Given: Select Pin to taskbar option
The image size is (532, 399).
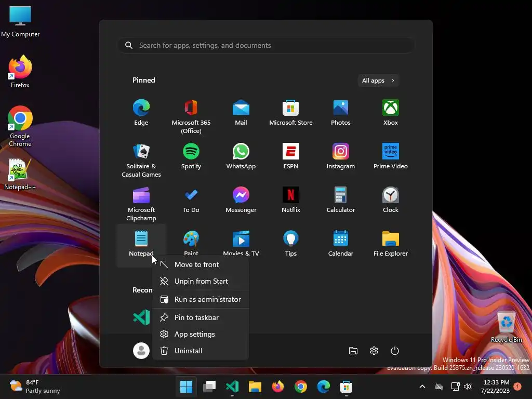Looking at the screenshot, I should pyautogui.click(x=201, y=318).
